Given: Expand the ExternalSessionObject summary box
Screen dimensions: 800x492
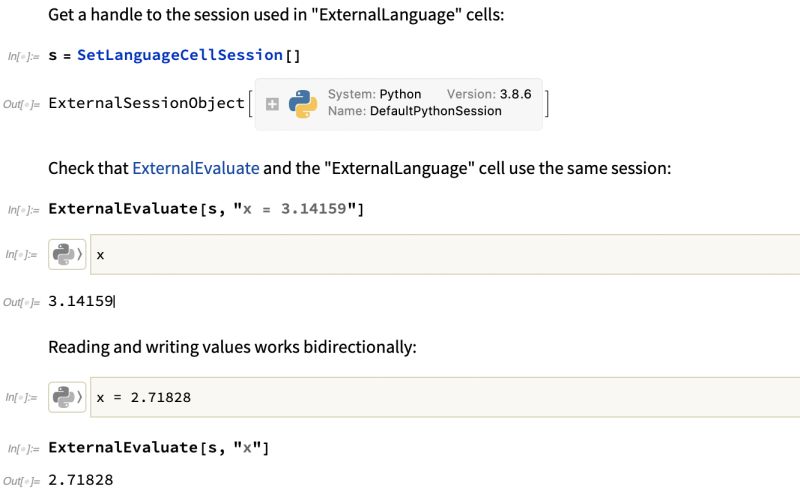Looking at the screenshot, I should [x=272, y=104].
